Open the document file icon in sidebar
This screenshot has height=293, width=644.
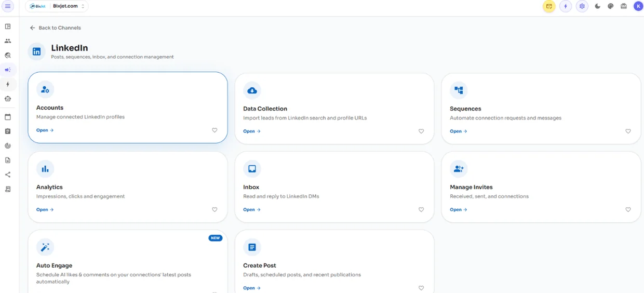tap(8, 161)
